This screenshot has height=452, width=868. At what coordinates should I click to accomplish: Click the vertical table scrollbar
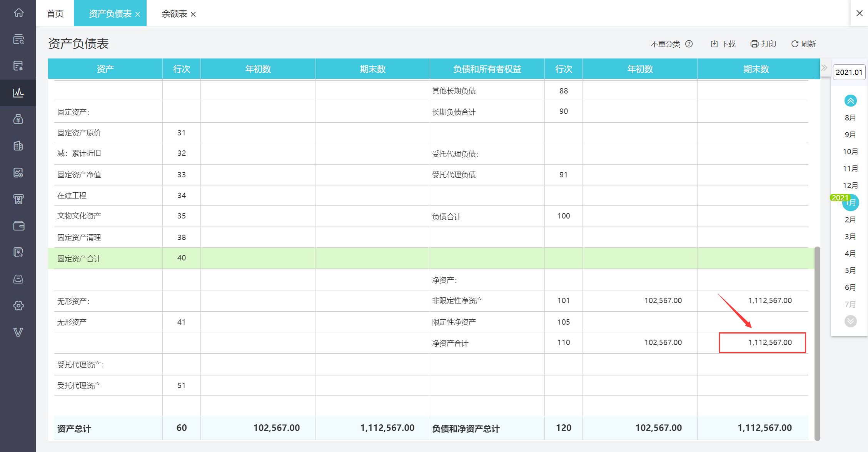coord(817,344)
